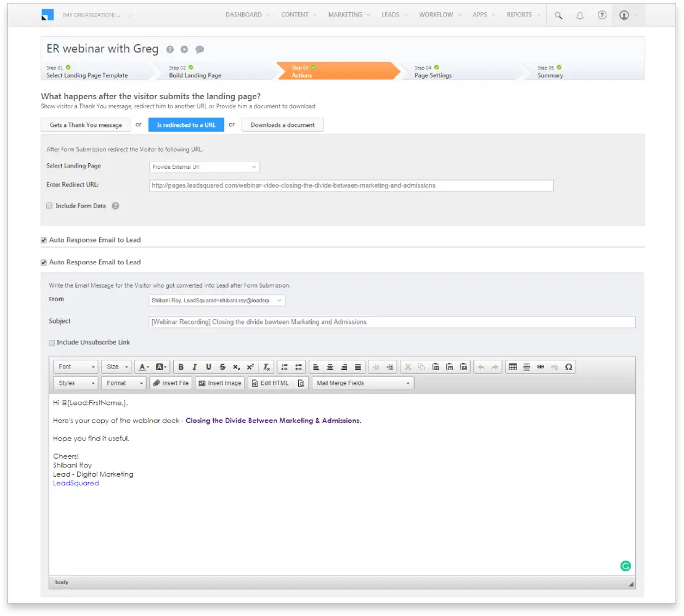Open the Mail Merge Fields dropdown

(363, 383)
